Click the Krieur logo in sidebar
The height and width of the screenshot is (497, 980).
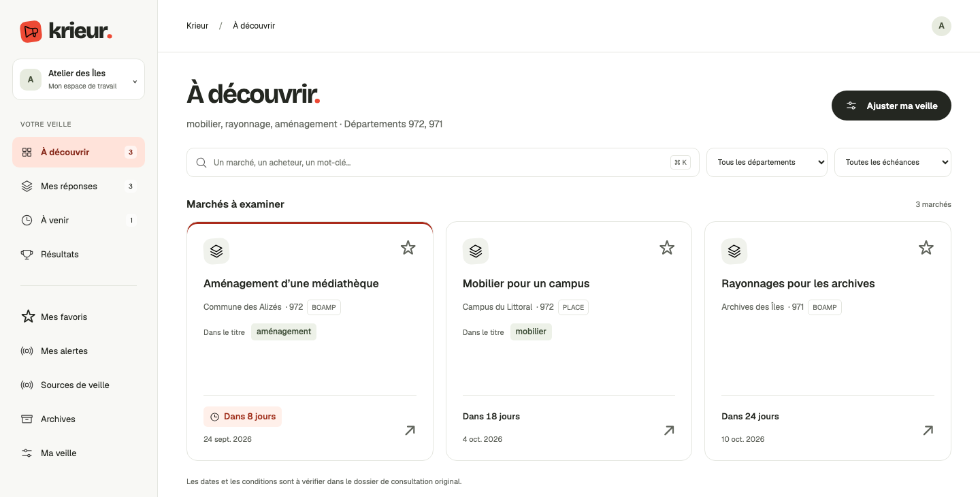(x=66, y=31)
